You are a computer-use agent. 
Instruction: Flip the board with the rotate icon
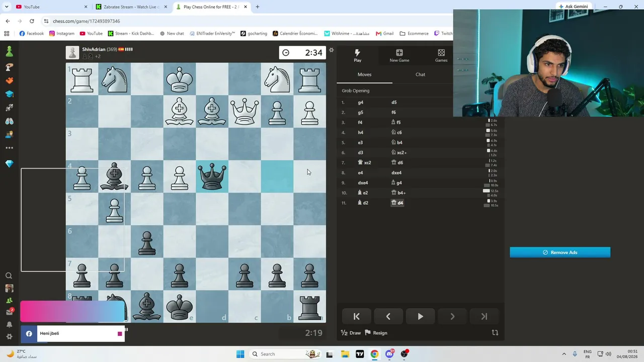(x=495, y=332)
